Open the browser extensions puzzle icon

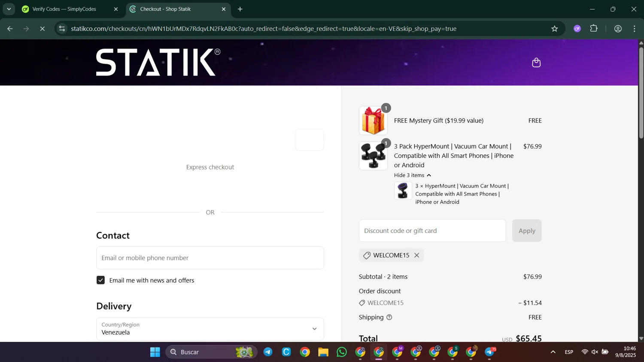pyautogui.click(x=594, y=29)
